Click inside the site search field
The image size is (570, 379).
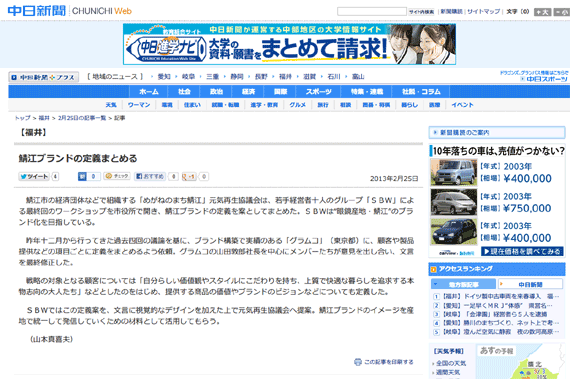coord(372,12)
